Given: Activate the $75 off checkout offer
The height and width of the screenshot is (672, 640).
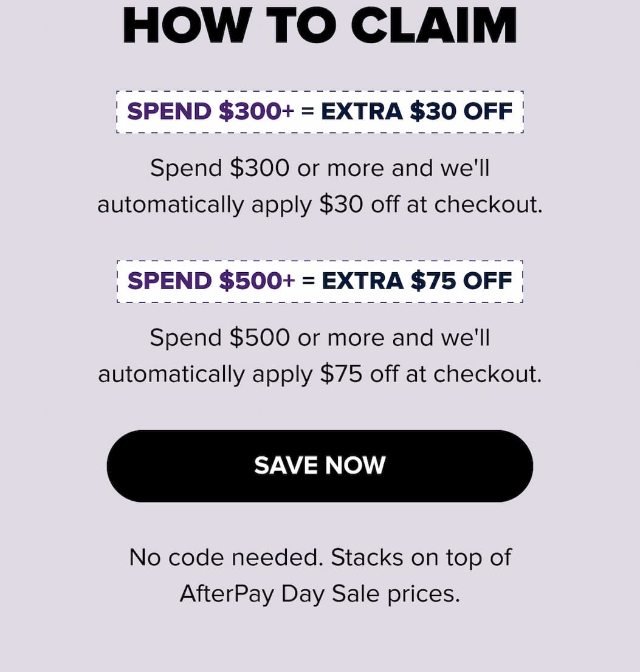Looking at the screenshot, I should (320, 281).
